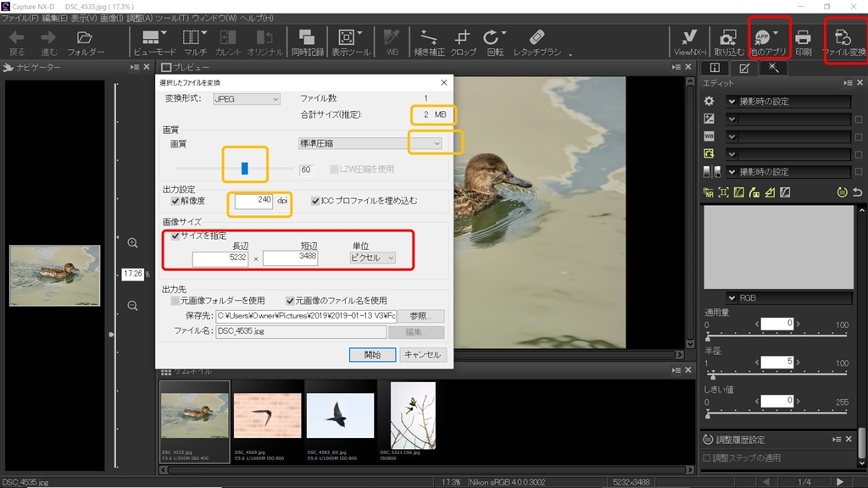868x488 pixels.
Task: Click the 参照 browse button
Action: tap(420, 316)
